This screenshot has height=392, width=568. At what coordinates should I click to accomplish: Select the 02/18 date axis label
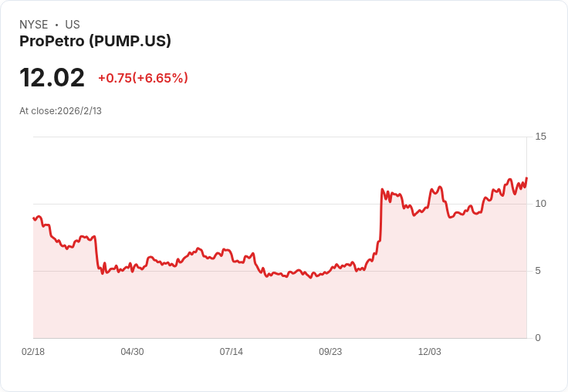pyautogui.click(x=33, y=351)
